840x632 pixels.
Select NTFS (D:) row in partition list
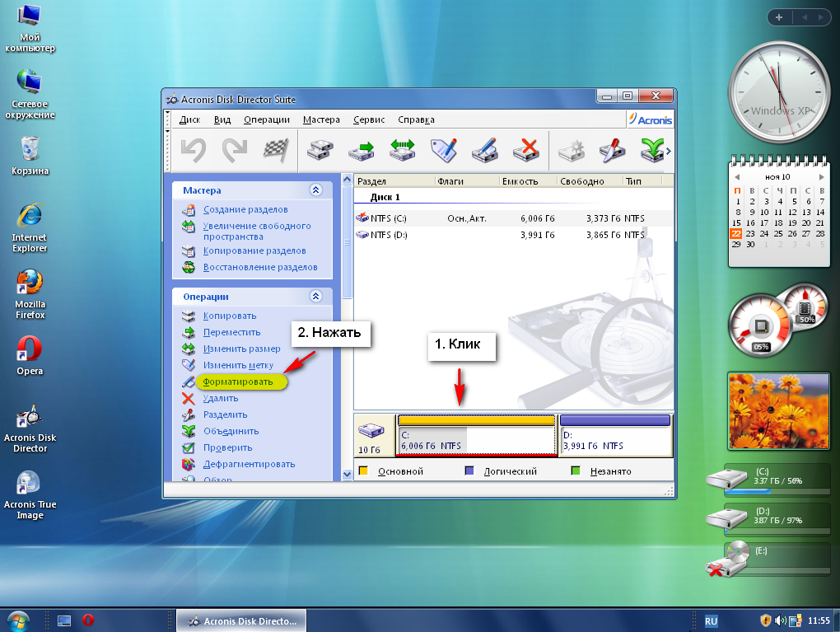coord(513,235)
